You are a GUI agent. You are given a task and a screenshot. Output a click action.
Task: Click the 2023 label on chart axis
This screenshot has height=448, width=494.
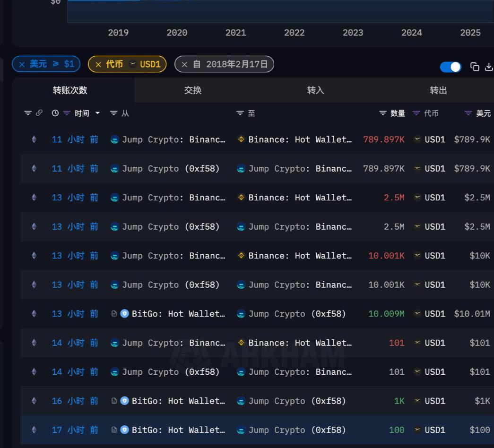(x=353, y=33)
